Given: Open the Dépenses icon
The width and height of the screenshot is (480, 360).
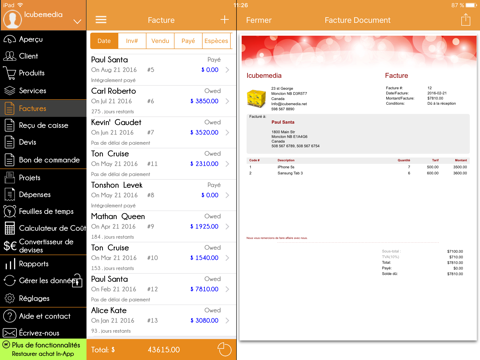Looking at the screenshot, I should pyautogui.click(x=9, y=195).
